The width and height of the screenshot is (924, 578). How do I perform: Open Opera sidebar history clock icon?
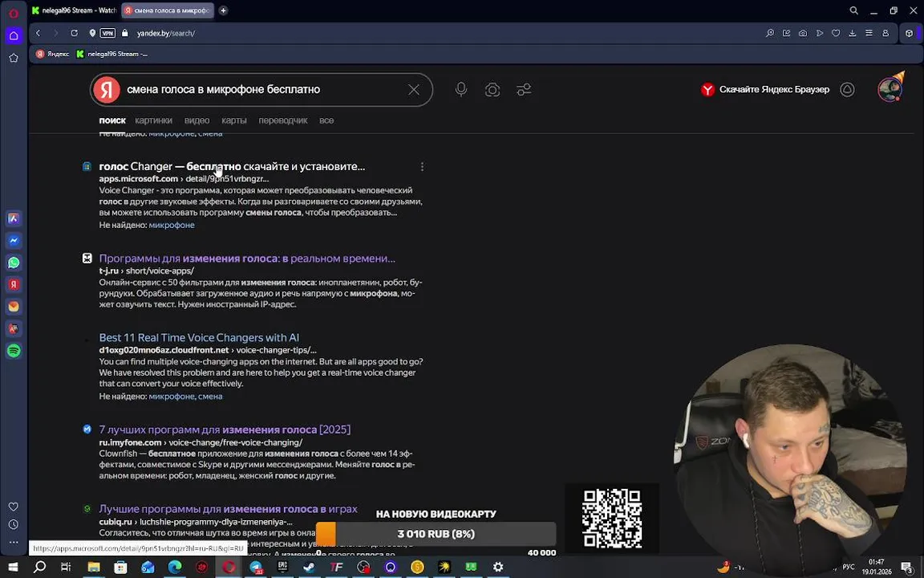(14, 524)
